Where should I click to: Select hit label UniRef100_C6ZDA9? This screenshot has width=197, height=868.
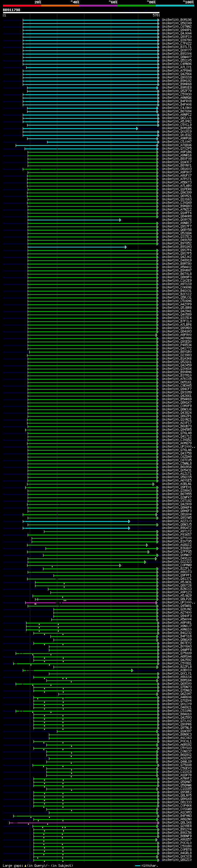point(177,457)
